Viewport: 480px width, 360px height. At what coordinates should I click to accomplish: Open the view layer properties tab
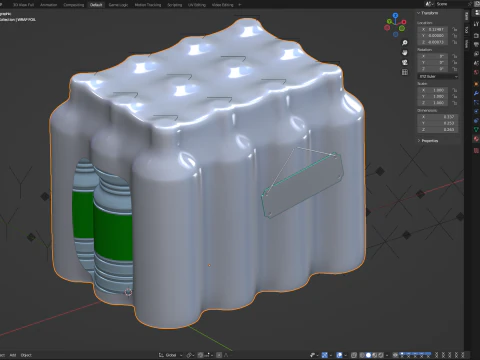pyautogui.click(x=476, y=54)
